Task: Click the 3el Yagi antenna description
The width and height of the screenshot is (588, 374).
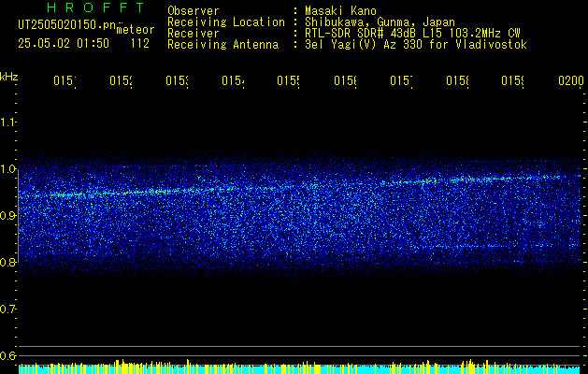Action: point(416,45)
